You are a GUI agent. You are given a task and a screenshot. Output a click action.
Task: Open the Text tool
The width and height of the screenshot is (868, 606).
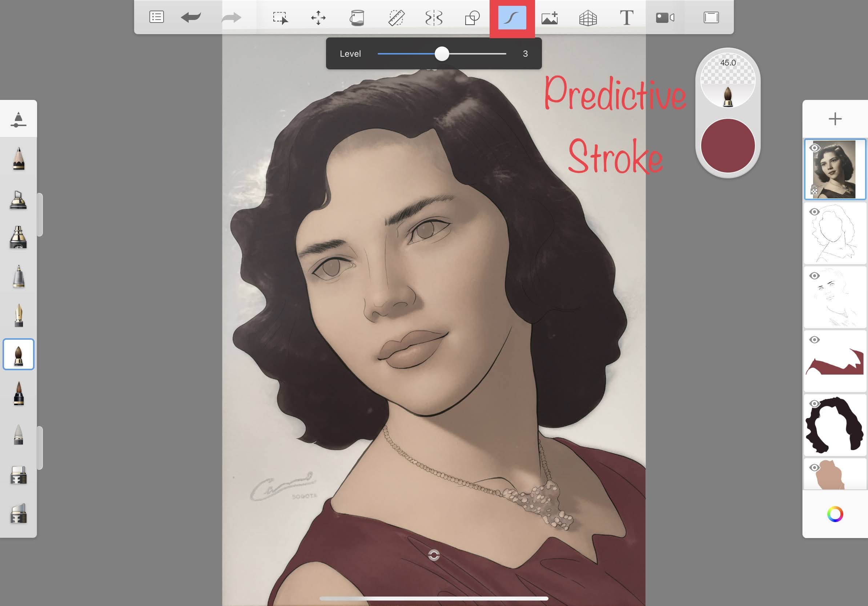pyautogui.click(x=626, y=17)
